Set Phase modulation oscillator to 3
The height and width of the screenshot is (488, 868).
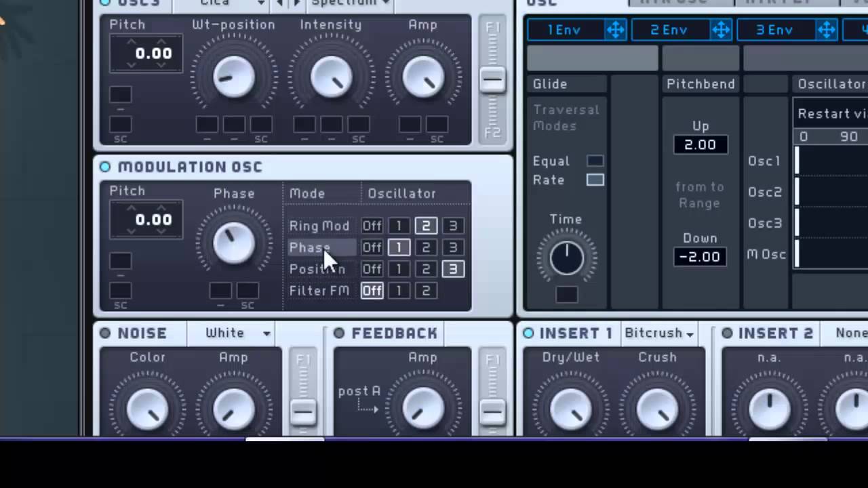[x=453, y=247]
